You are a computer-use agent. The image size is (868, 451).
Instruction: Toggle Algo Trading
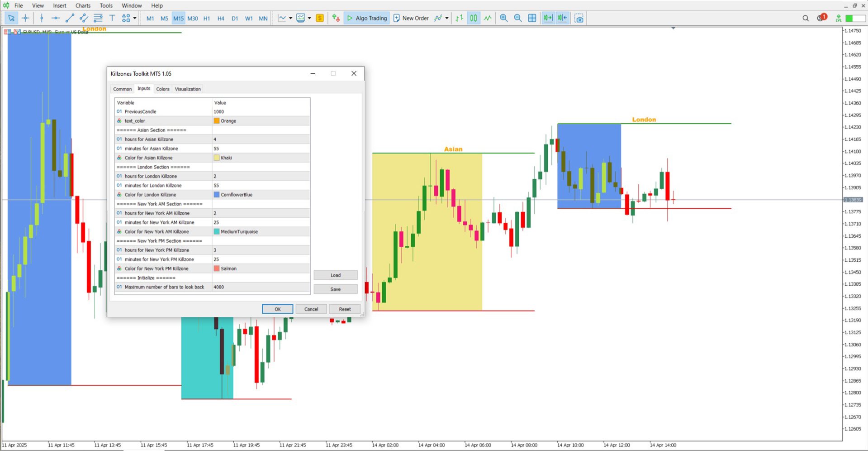[367, 18]
